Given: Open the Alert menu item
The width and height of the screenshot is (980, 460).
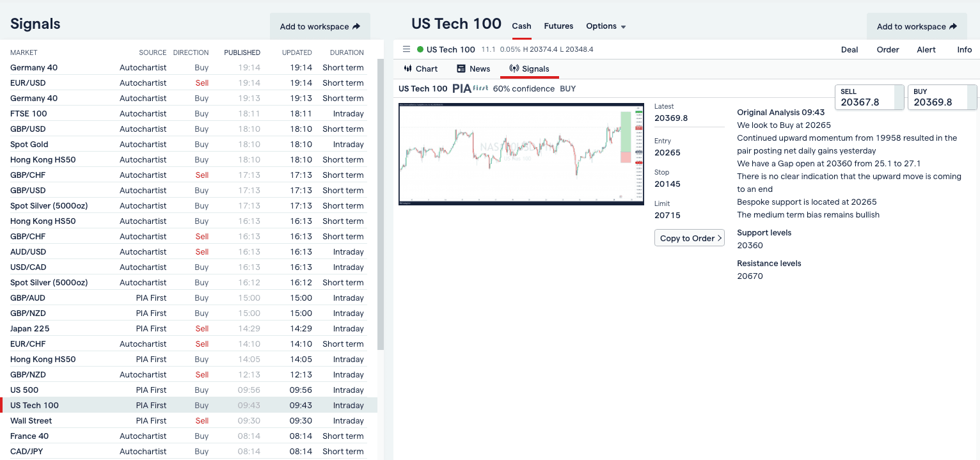Looking at the screenshot, I should tap(926, 49).
